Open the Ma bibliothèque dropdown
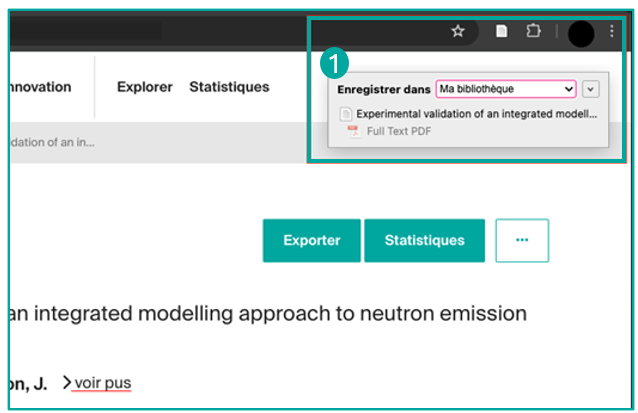 coord(506,89)
